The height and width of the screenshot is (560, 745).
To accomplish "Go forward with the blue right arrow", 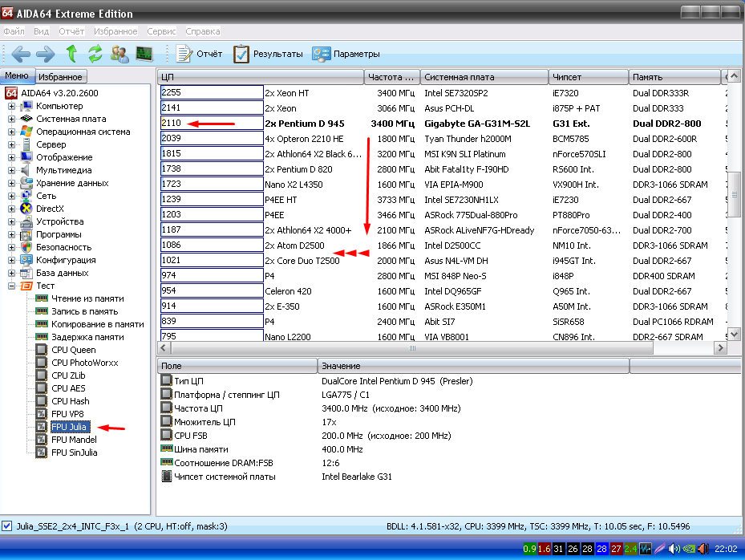I will [46, 54].
